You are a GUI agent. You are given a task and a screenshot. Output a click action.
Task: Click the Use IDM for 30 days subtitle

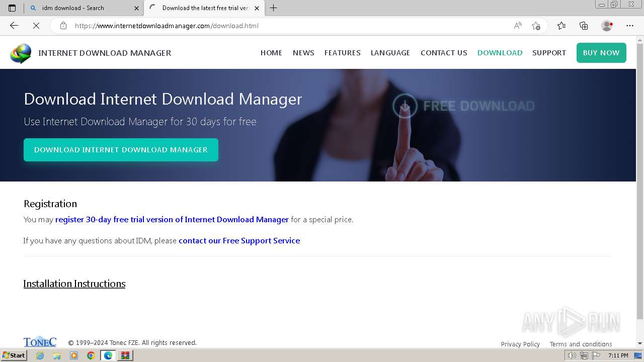click(x=140, y=122)
